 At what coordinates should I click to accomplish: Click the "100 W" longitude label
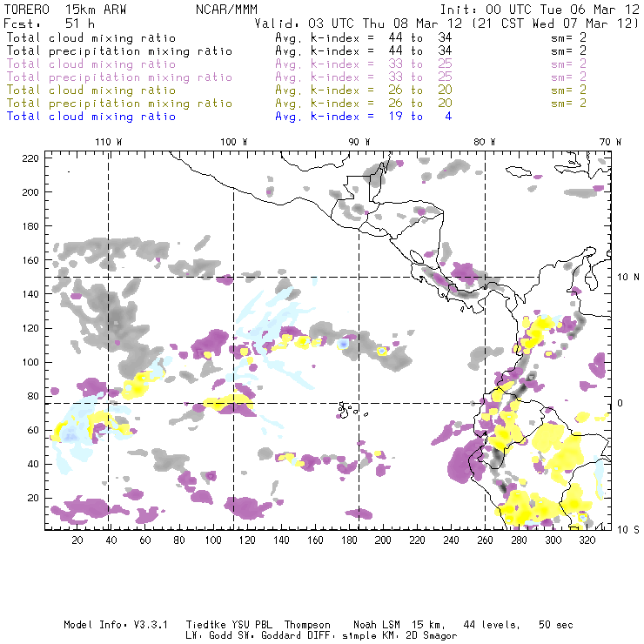point(234,142)
